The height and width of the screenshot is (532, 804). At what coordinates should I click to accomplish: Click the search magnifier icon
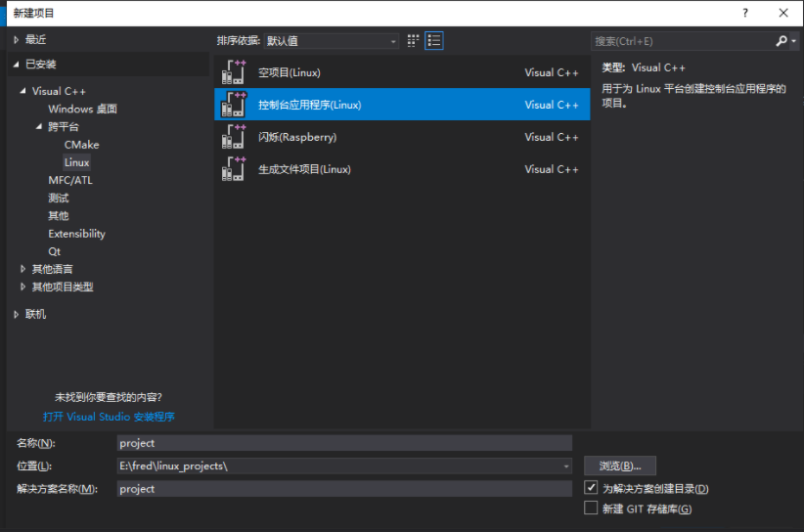[781, 41]
